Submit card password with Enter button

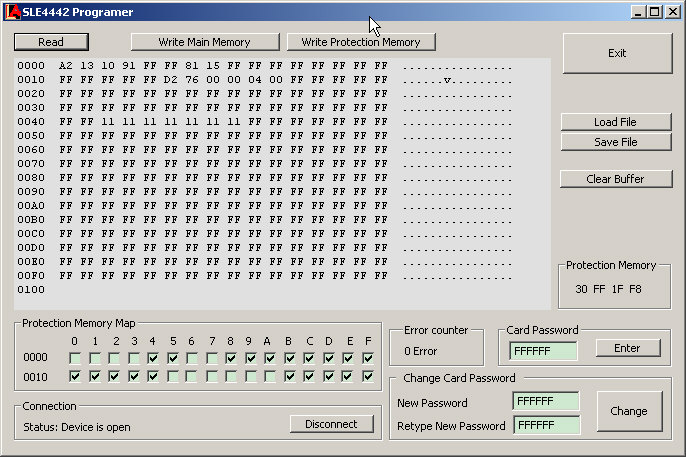click(x=628, y=348)
